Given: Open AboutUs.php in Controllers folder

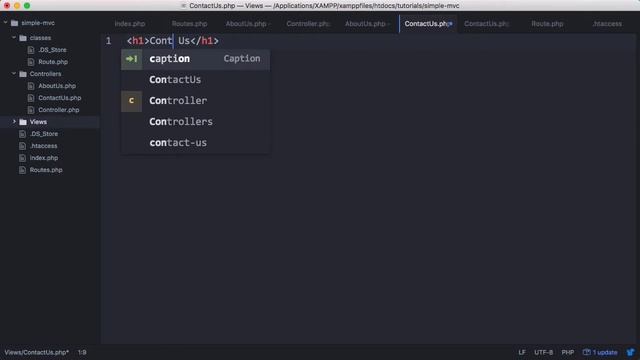Looking at the screenshot, I should 57,86.
